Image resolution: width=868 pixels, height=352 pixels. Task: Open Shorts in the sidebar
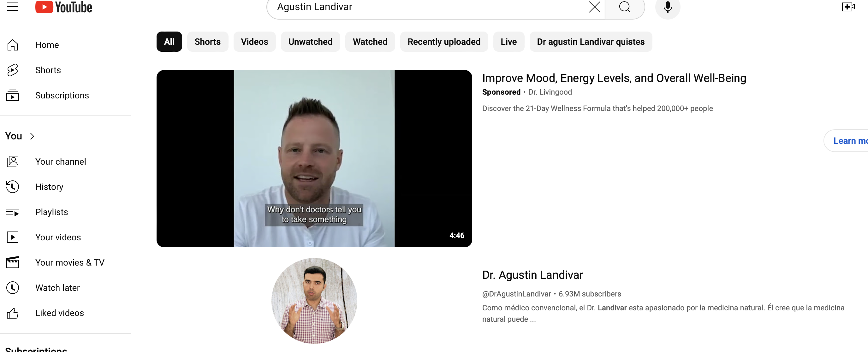pos(48,70)
